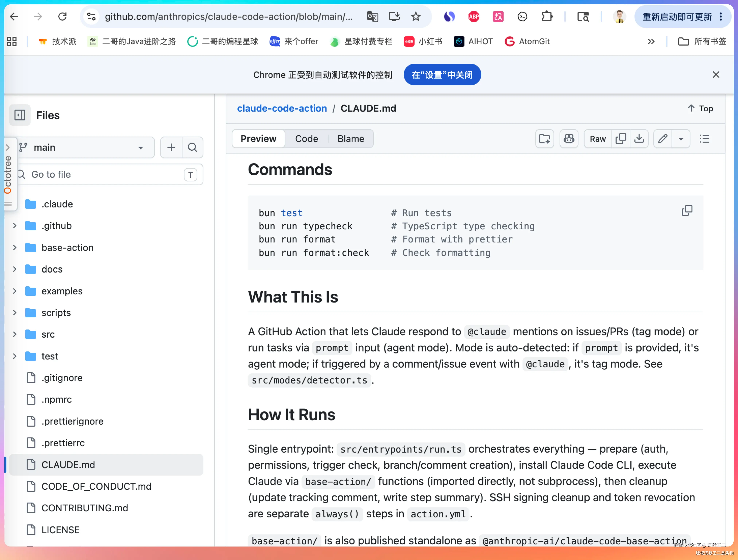Open the .gitignore file
The image size is (738, 560).
62,378
